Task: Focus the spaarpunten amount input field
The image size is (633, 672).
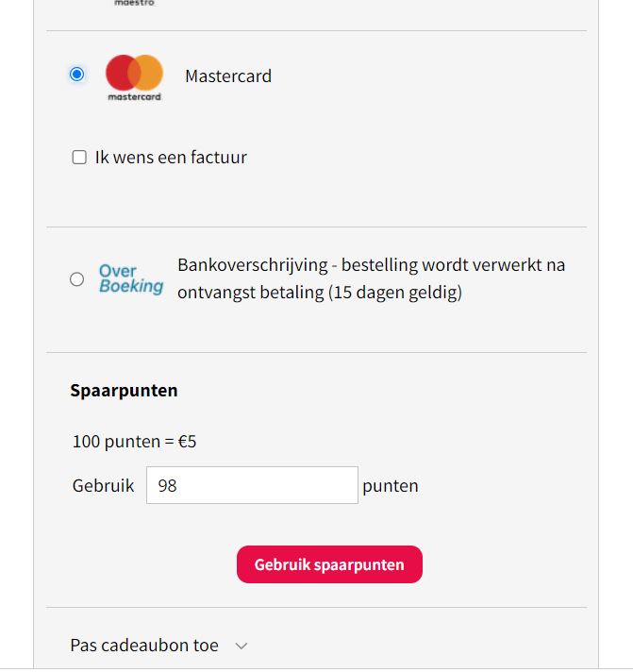Action: coord(252,486)
